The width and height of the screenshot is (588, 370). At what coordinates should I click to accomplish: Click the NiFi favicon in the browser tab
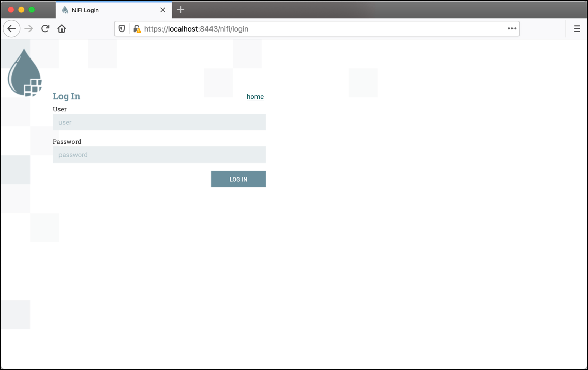[x=64, y=9]
